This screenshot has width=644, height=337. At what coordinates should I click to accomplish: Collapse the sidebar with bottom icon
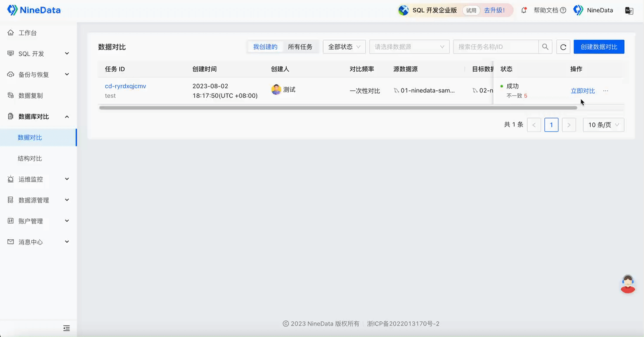[66, 328]
